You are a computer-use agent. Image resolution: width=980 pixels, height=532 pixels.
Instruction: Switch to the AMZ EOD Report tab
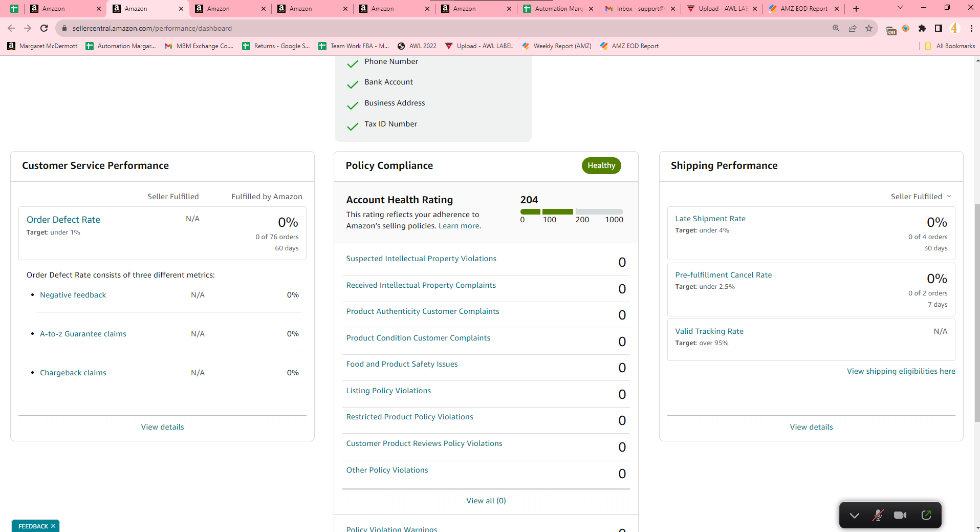point(803,9)
